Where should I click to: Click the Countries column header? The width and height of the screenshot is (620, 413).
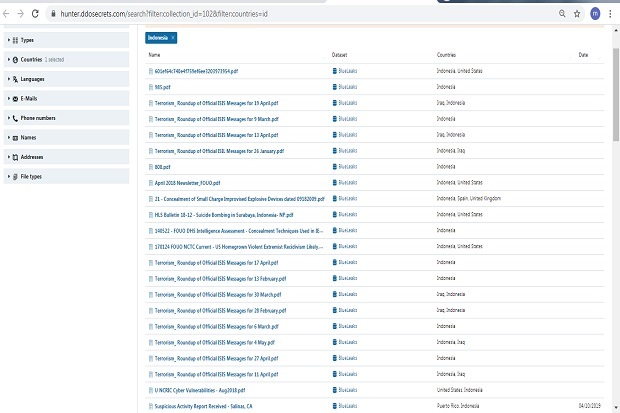pos(446,55)
